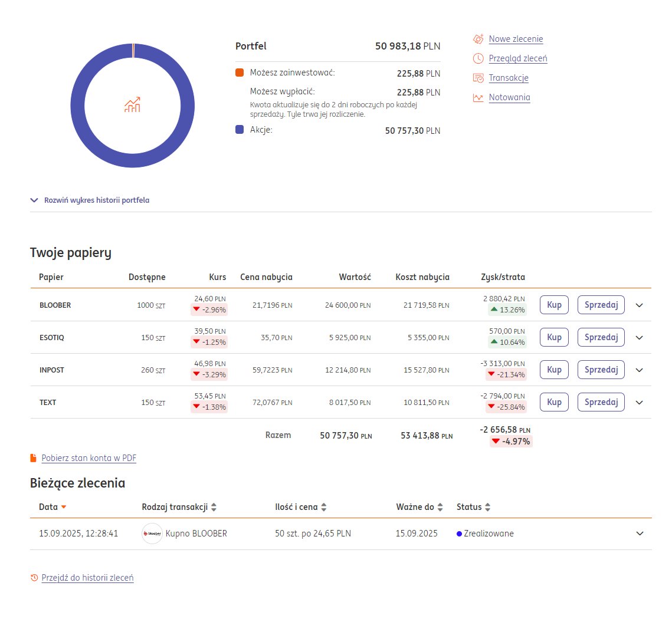Click the growth chart icon inside donut

tap(132, 104)
